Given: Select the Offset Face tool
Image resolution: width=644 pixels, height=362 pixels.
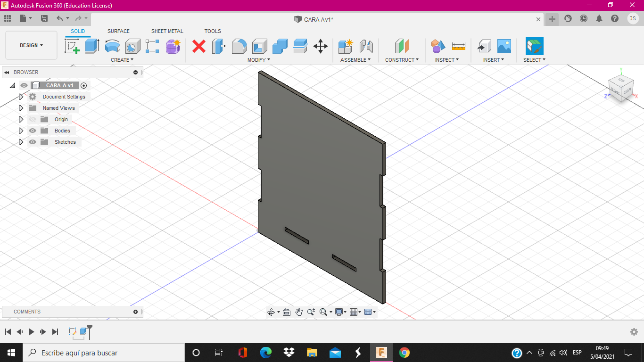Looking at the screenshot, I should coord(300,46).
